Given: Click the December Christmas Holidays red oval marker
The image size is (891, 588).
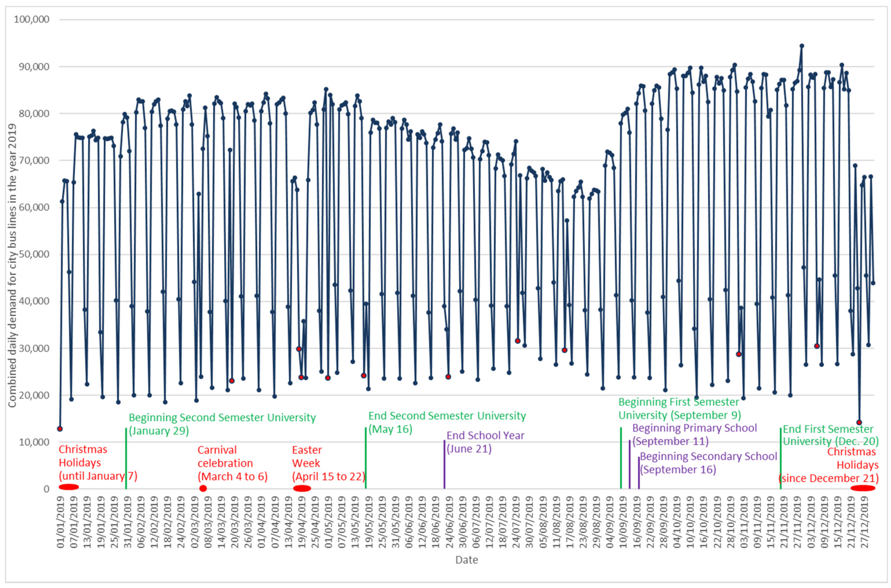Looking at the screenshot, I should [x=863, y=488].
